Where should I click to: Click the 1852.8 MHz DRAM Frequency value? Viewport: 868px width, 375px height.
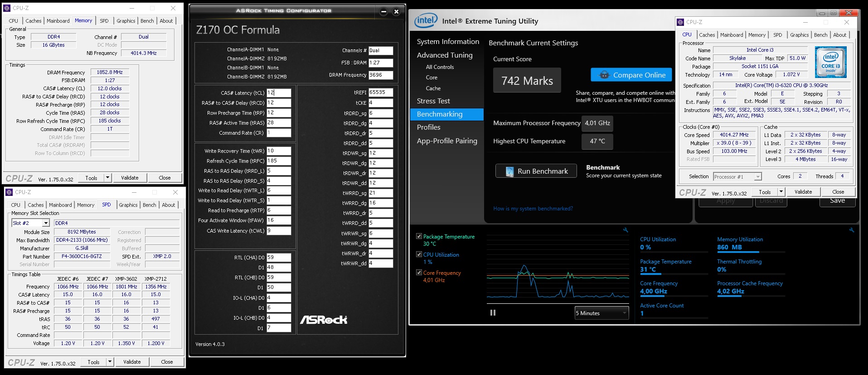(110, 72)
